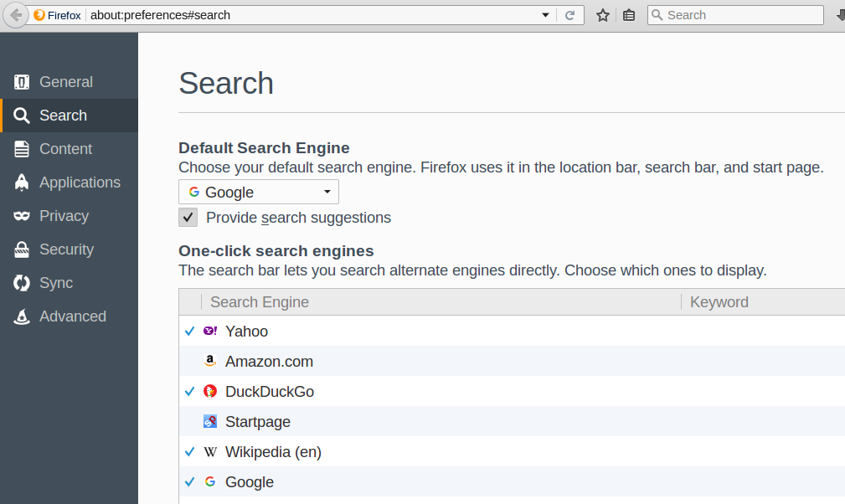Click the One-click search engines heading
This screenshot has height=504, width=845.
276,251
